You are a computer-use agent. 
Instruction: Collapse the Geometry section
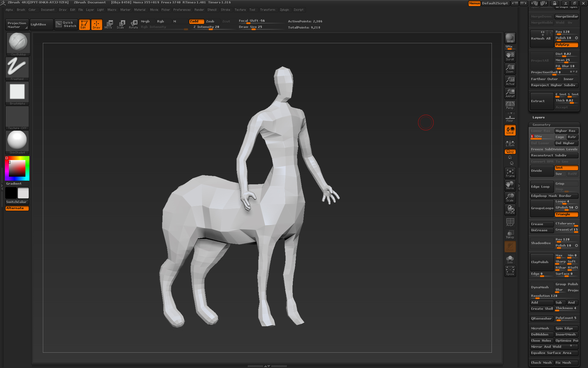point(541,125)
